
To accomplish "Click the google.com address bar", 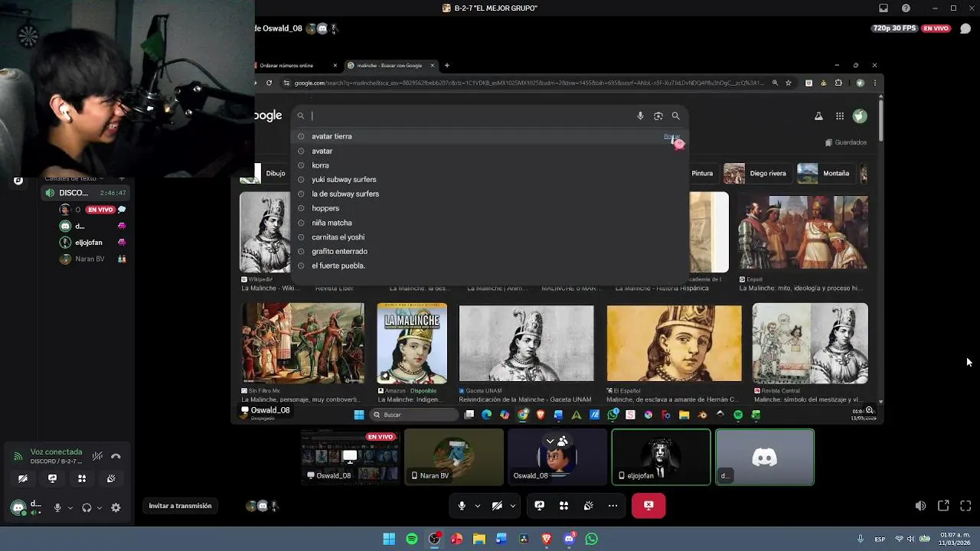I will pos(528,83).
